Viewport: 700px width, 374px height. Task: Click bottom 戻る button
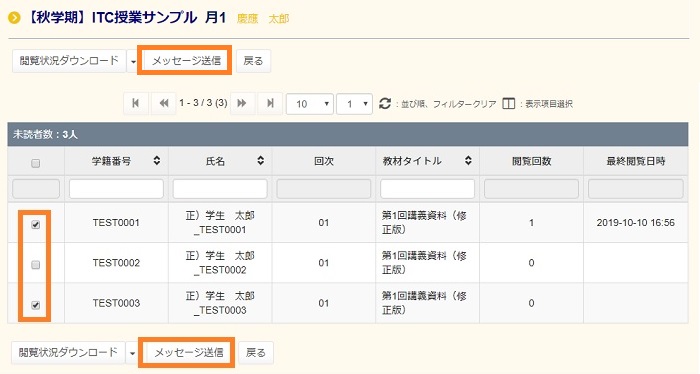[256, 353]
